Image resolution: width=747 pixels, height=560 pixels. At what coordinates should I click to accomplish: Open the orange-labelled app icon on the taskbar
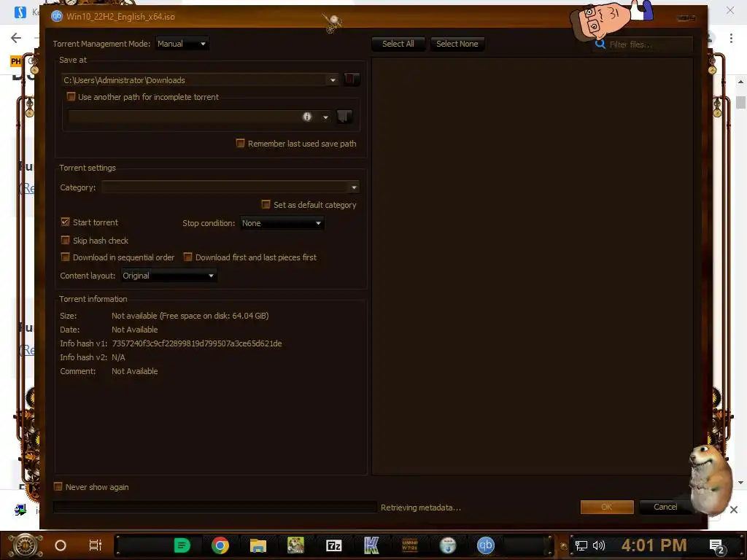[x=410, y=545]
